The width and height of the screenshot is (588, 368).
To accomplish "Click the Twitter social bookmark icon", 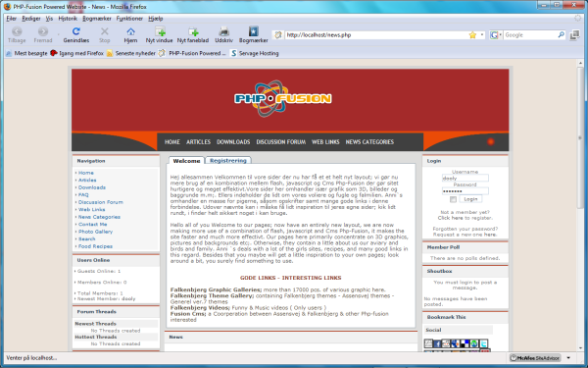I will 484,343.
